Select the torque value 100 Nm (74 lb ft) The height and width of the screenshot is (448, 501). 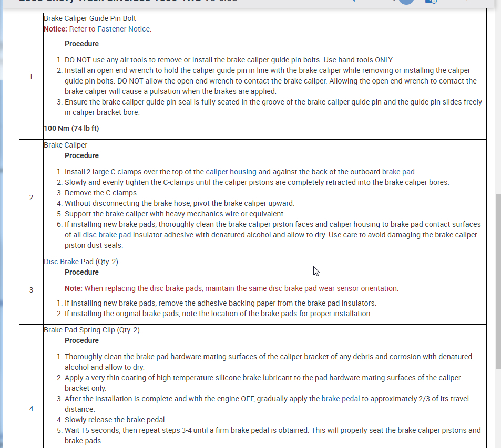coord(71,128)
